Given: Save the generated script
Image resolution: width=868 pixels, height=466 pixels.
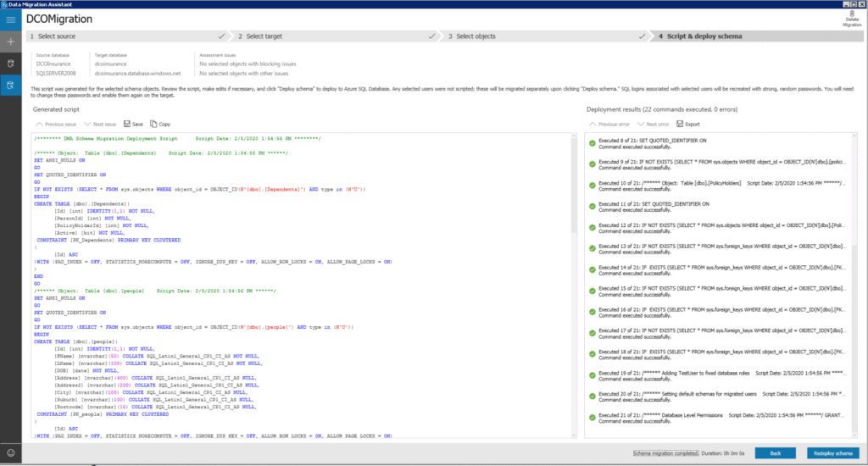Looking at the screenshot, I should (133, 124).
